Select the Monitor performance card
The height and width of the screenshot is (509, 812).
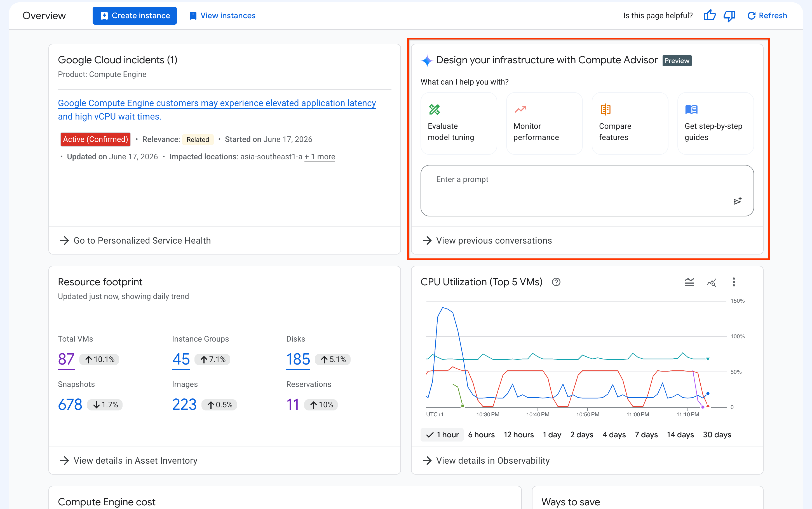[x=544, y=123]
